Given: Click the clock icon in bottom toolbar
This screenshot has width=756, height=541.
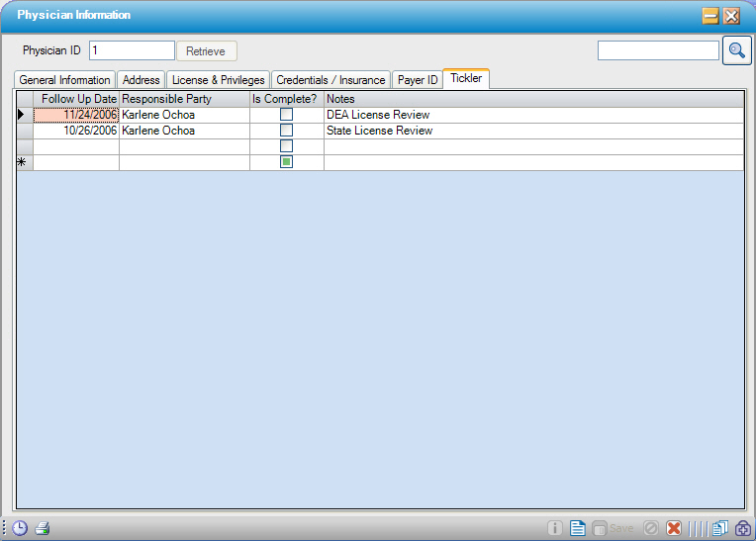Looking at the screenshot, I should [x=20, y=528].
